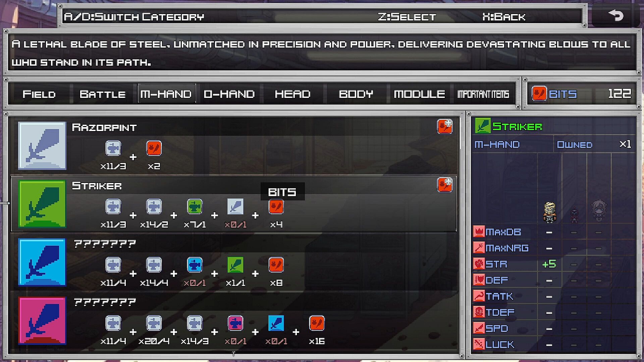This screenshot has height=362, width=644.
Task: Select the Razorpint sword thumbnail
Action: (42, 145)
